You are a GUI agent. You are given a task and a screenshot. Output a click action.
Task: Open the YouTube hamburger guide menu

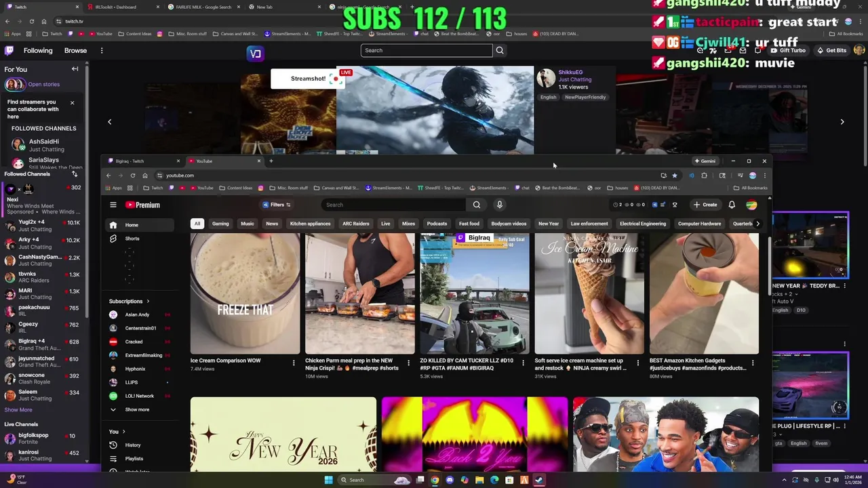click(113, 205)
